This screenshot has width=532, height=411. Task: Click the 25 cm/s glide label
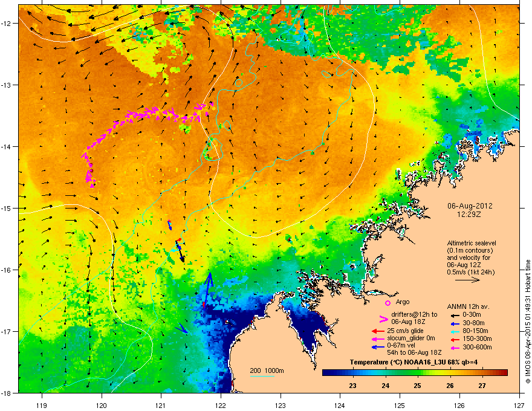click(405, 331)
